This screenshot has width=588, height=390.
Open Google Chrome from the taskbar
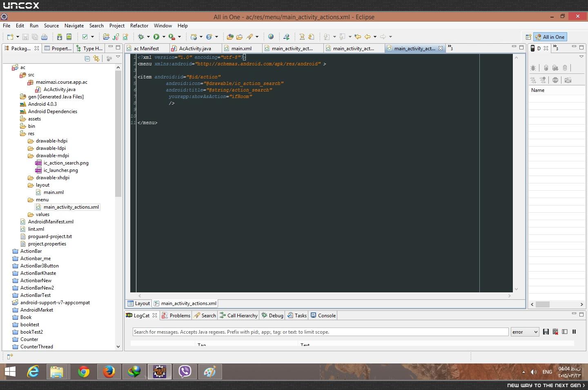click(84, 372)
